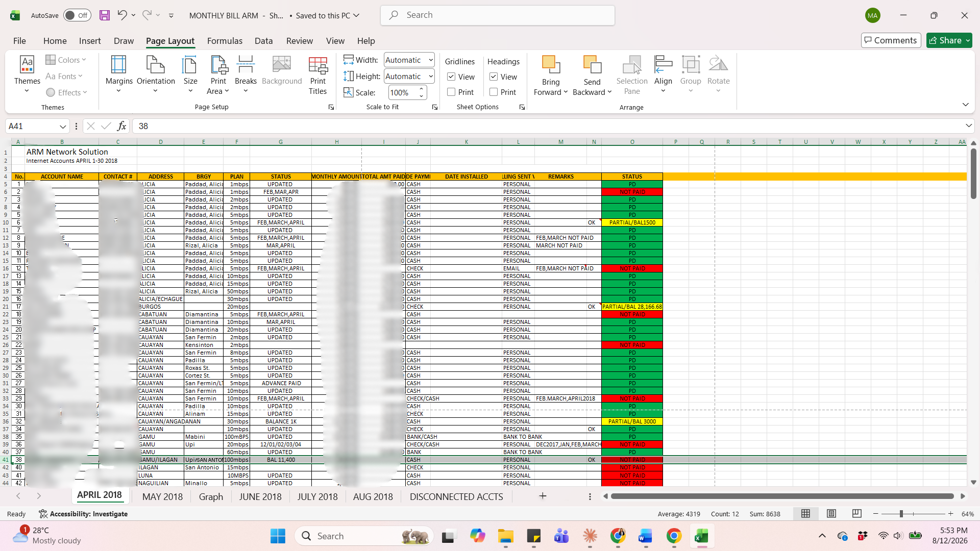Viewport: 980px width, 551px height.
Task: Open the Orientation menu
Action: point(156,74)
